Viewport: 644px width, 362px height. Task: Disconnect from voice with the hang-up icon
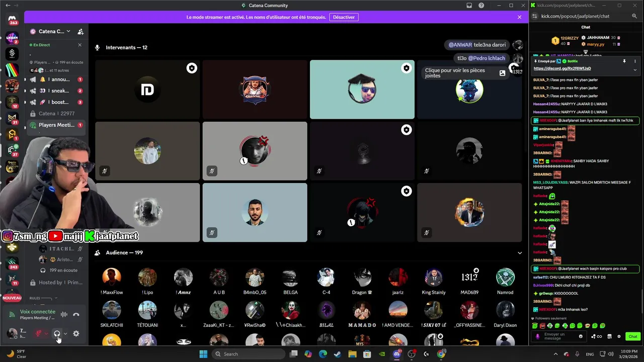pos(76,315)
